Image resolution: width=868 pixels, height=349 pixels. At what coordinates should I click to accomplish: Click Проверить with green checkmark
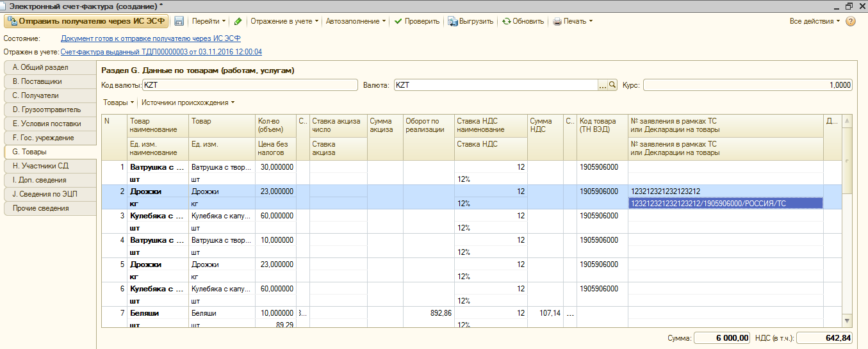coord(416,21)
